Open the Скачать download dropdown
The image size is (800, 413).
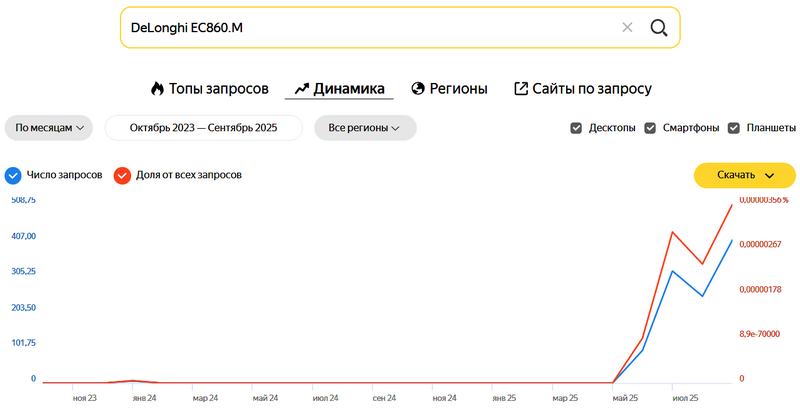click(x=745, y=175)
